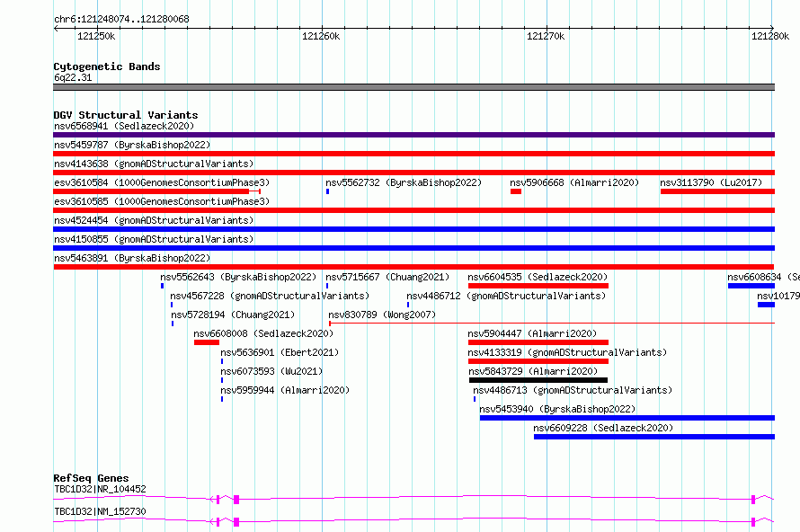The image size is (800, 532).
Task: Click the 121250k ruler position label
Action: [x=96, y=36]
